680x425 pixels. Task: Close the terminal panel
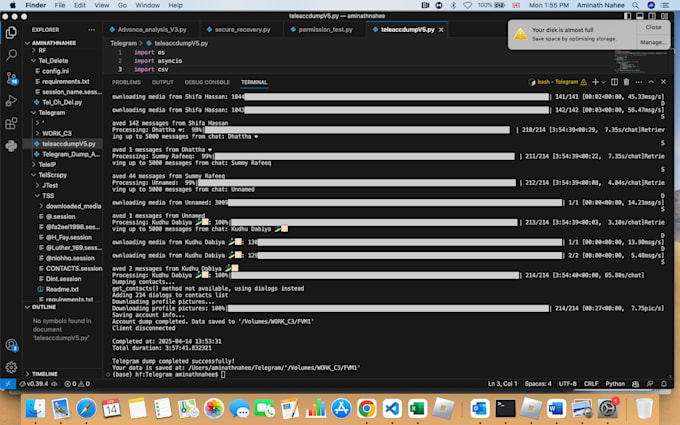tap(663, 82)
